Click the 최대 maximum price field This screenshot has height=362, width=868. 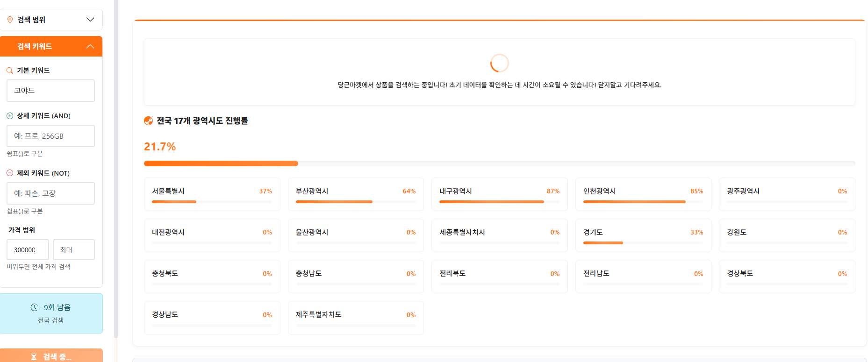coord(74,250)
